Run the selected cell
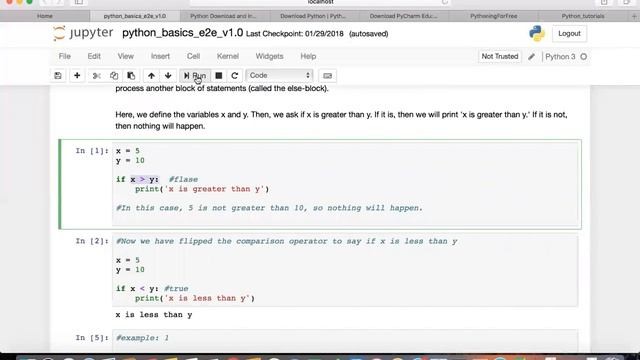Image resolution: width=640 pixels, height=360 pixels. coord(195,76)
